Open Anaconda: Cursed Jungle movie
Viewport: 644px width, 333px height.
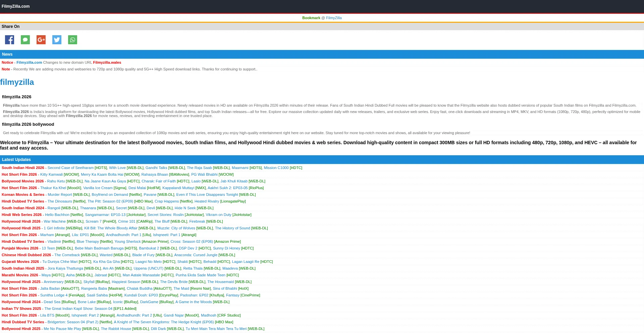pos(196,255)
